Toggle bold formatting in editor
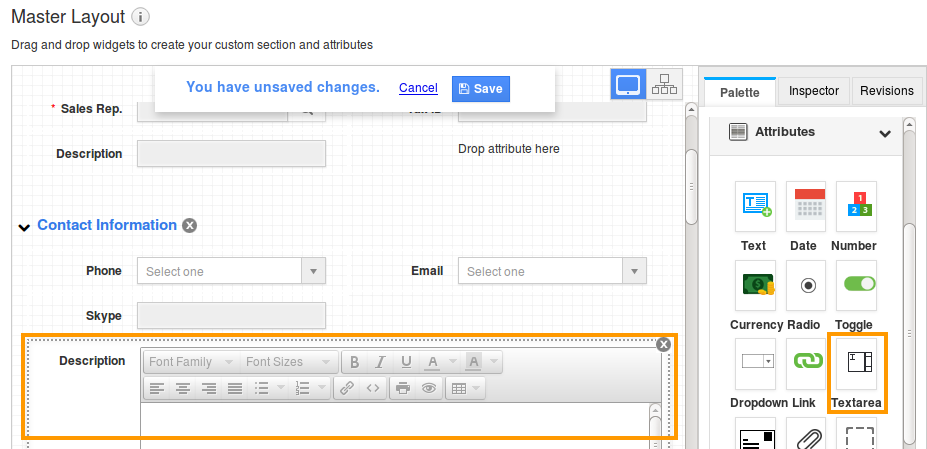Screen dimensions: 927x449 tap(355, 362)
